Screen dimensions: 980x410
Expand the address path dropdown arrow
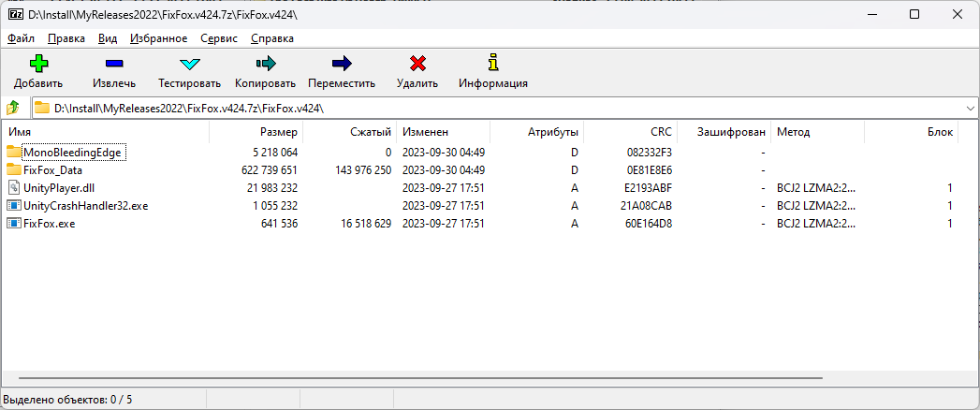970,109
